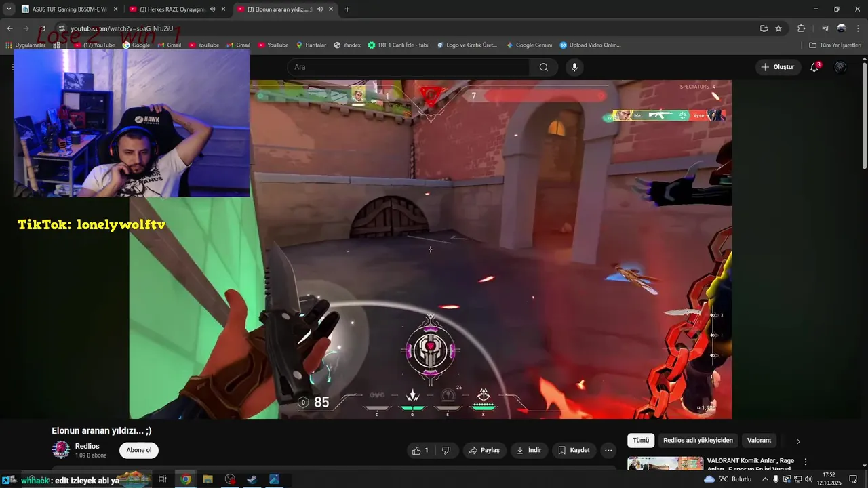Screen dimensions: 868x488
Task: Select the Elonun aranan yıldızı tab
Action: (x=285, y=9)
